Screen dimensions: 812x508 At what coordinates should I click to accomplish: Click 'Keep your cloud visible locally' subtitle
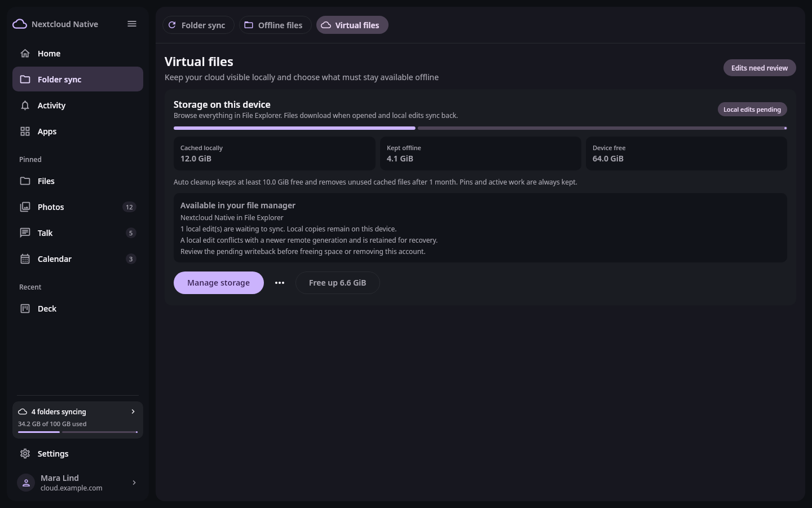click(302, 77)
